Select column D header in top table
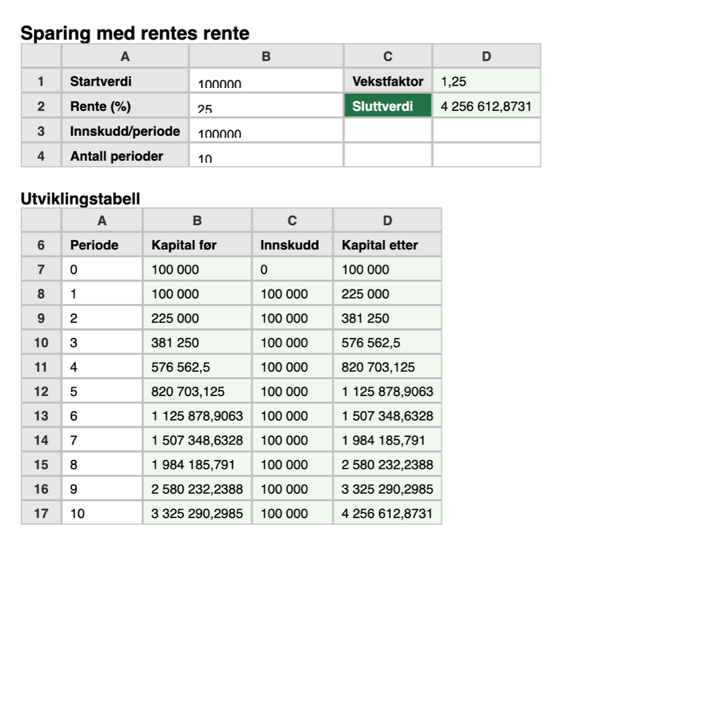710x728 pixels. [486, 56]
